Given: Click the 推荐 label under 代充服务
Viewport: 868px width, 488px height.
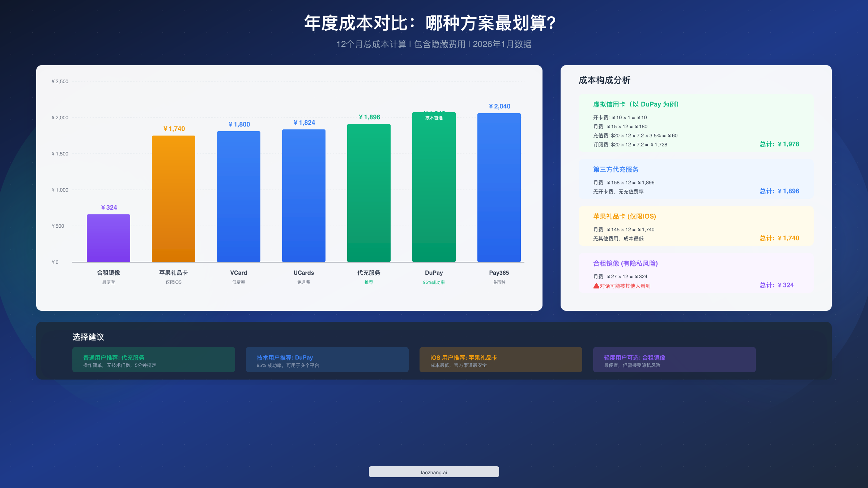Looking at the screenshot, I should (x=369, y=282).
